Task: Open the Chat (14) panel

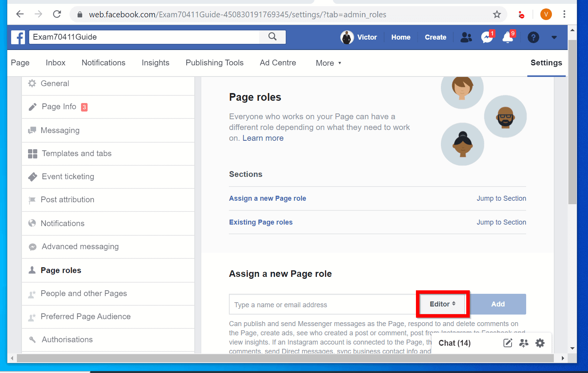Action: point(454,343)
